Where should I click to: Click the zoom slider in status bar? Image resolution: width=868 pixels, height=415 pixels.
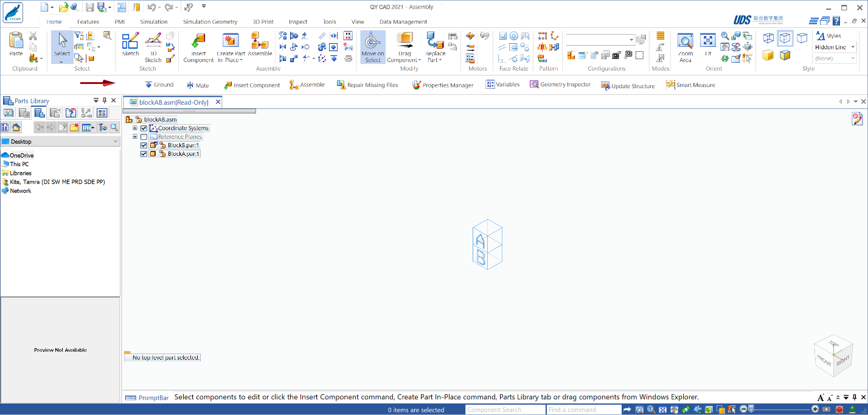[x=782, y=410]
